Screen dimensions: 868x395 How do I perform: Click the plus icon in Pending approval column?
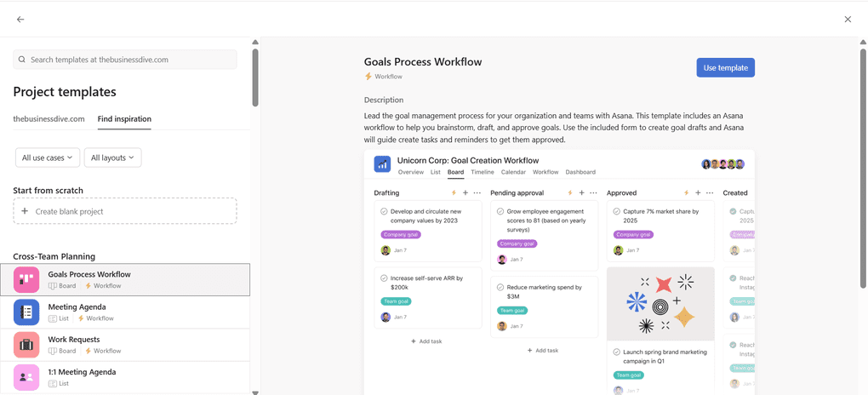[582, 192]
